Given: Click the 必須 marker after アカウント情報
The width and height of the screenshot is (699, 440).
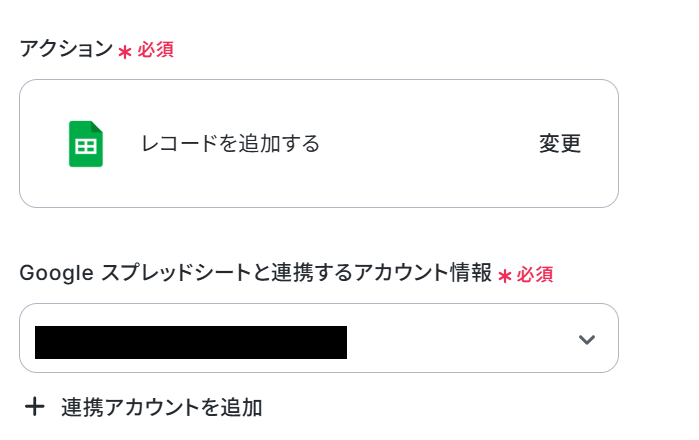Looking at the screenshot, I should (x=535, y=274).
